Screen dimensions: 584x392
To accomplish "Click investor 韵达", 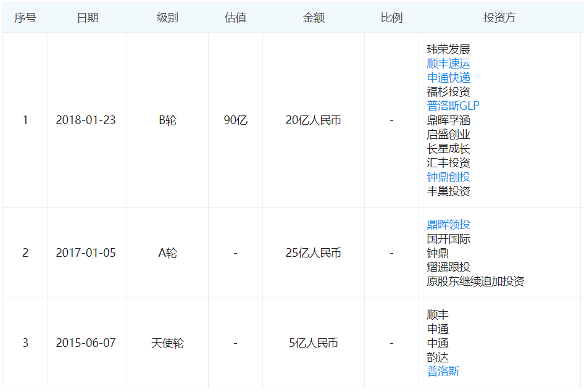I will click(x=438, y=357).
